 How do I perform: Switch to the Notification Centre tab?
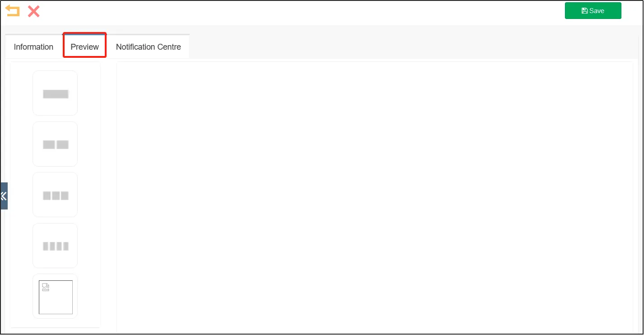click(149, 47)
